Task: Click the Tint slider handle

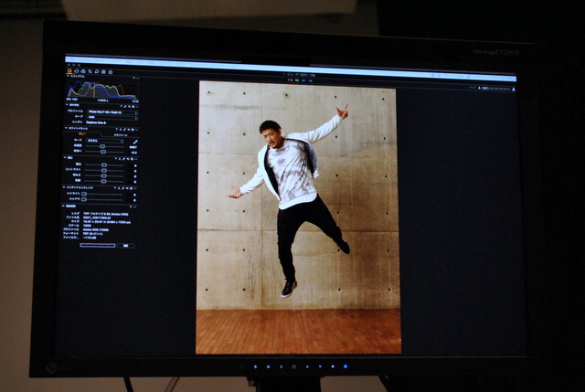Action: click(103, 152)
